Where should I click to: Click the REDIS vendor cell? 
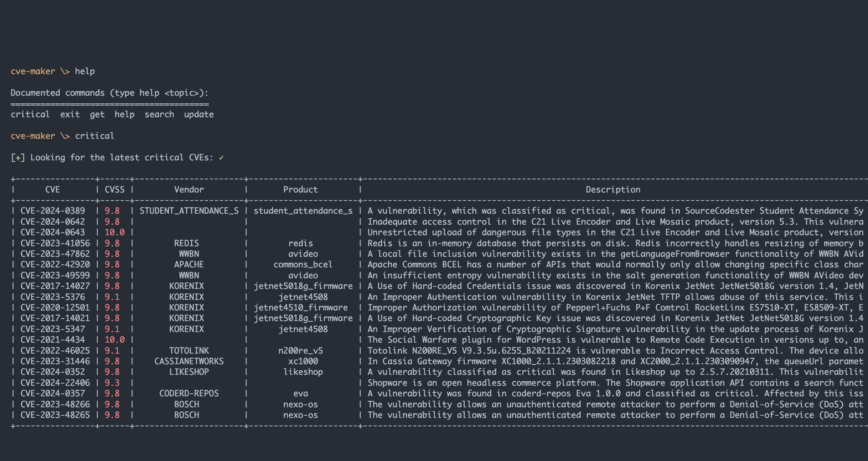(186, 243)
